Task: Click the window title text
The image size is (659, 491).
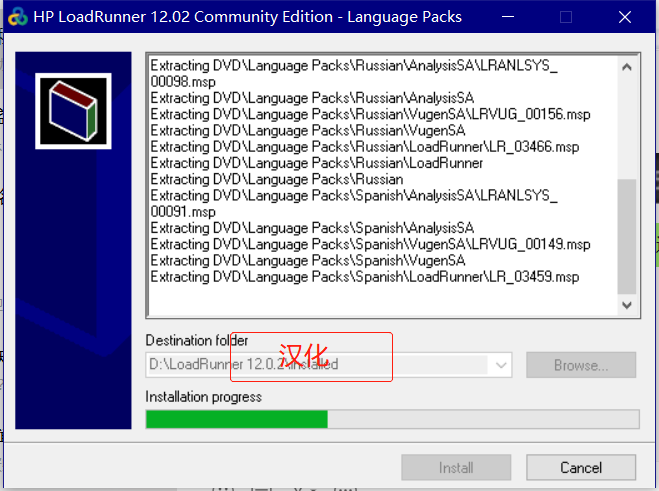Action: point(247,17)
